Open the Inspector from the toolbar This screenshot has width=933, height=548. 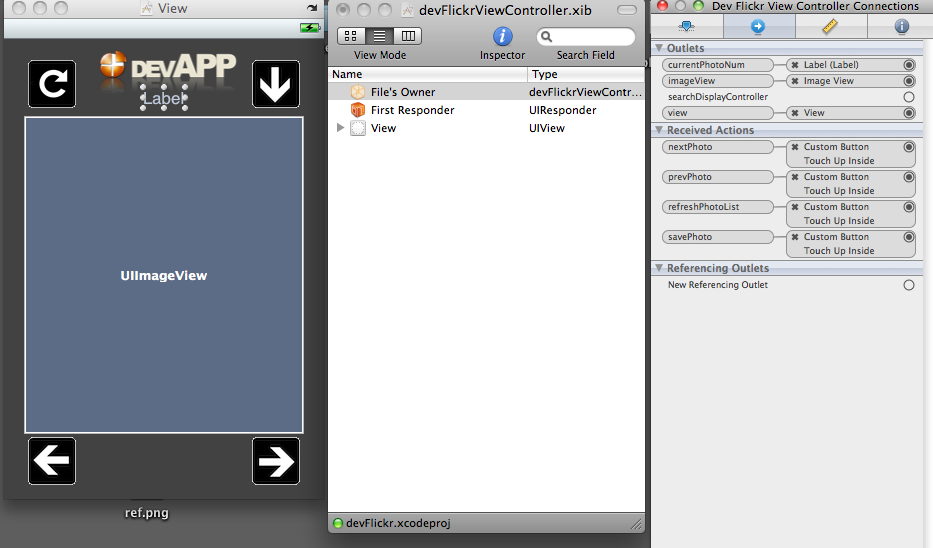coord(502,37)
